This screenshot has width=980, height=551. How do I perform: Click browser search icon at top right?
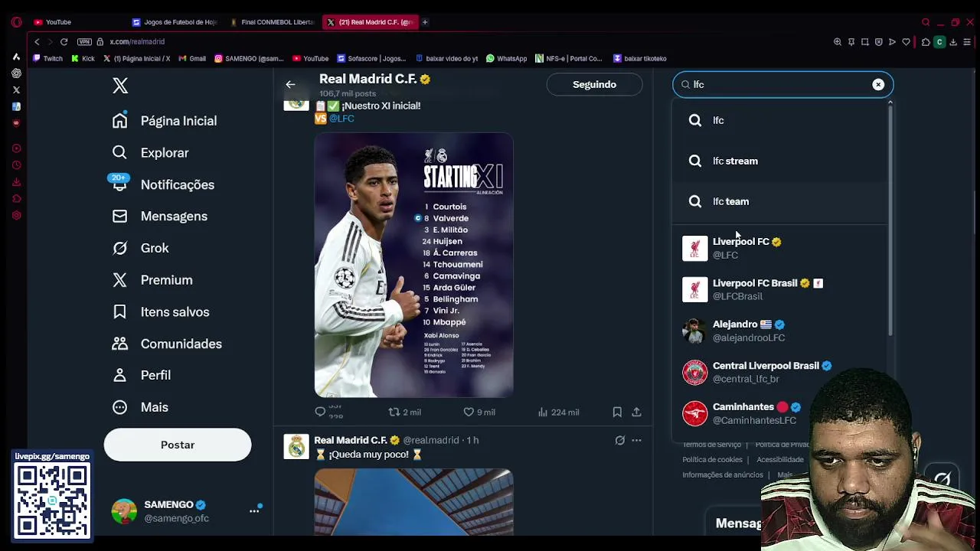[x=926, y=22]
